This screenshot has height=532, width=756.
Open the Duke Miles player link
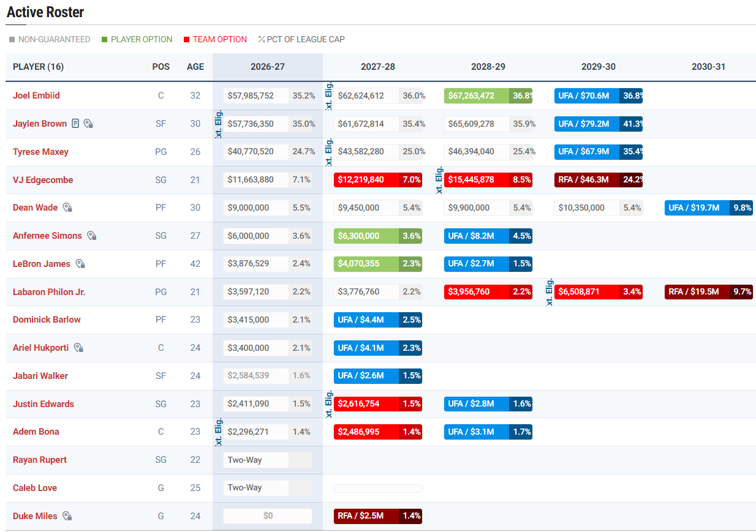(35, 516)
